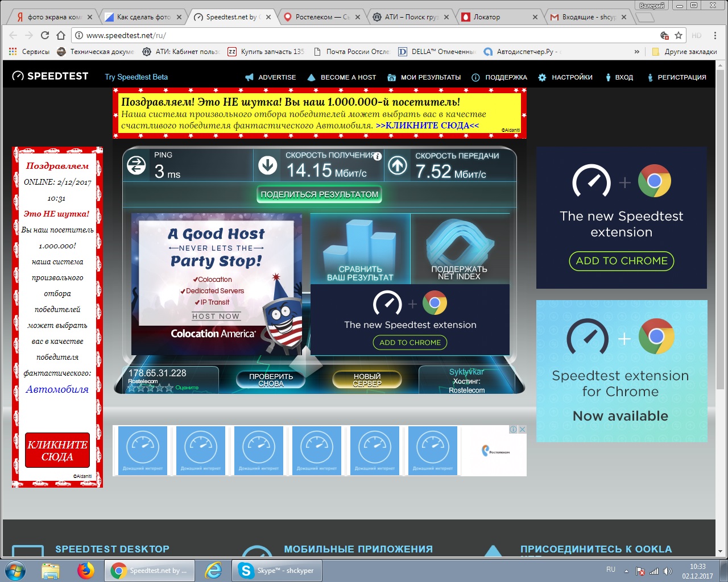The width and height of the screenshot is (728, 582).
Task: Click ВХОД login item
Action: click(x=619, y=77)
